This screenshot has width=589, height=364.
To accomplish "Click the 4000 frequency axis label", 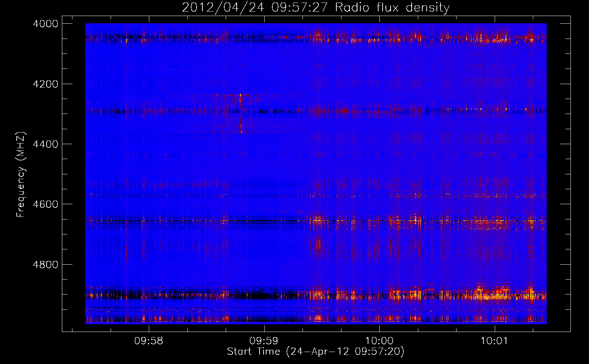I will coord(46,24).
